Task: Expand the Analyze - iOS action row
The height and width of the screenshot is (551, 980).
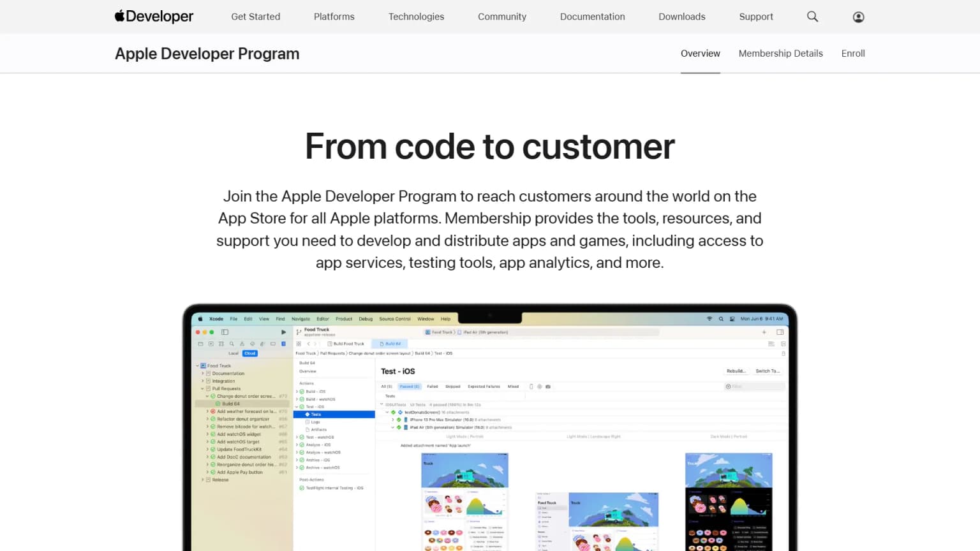Action: (x=297, y=444)
